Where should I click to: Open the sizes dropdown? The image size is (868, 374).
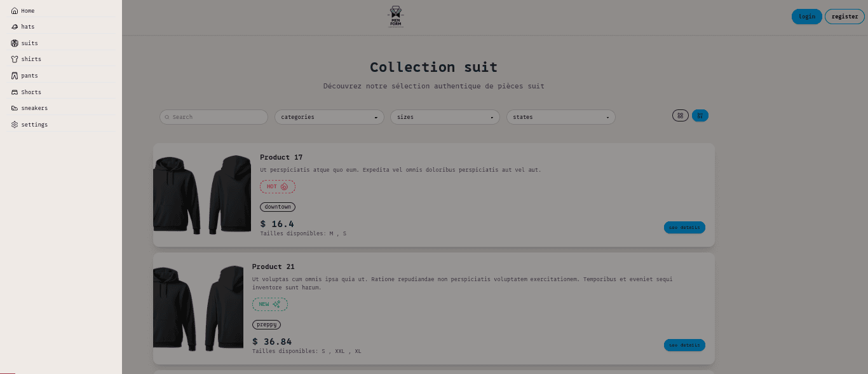[445, 117]
